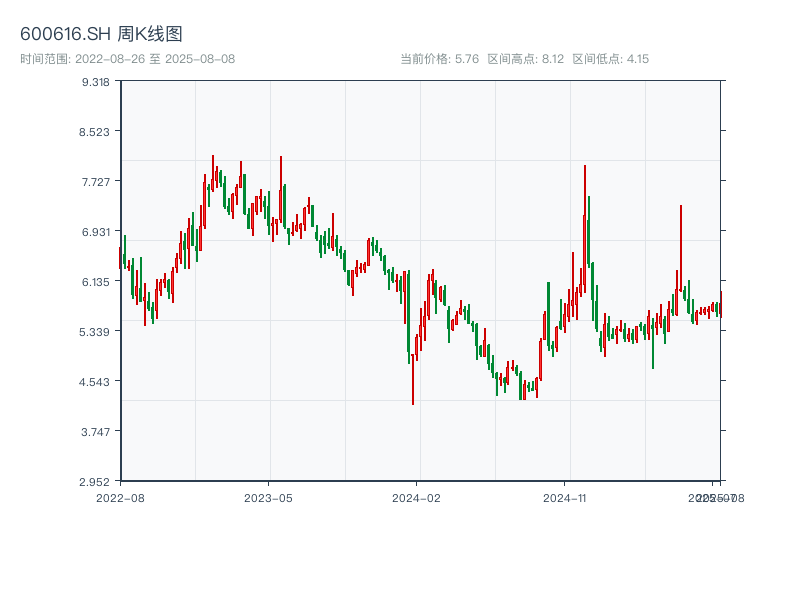
Task: Select the 2024-02 x-axis date label
Action: point(416,497)
